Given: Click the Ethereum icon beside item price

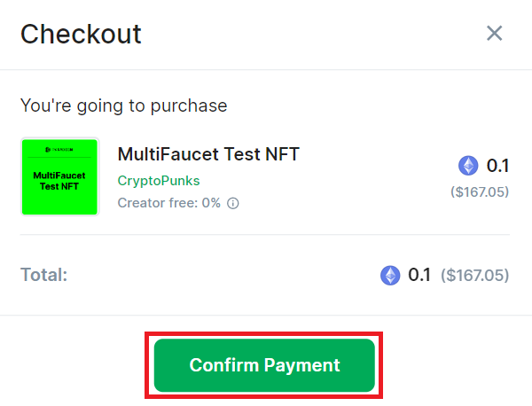Looking at the screenshot, I should coord(468,166).
